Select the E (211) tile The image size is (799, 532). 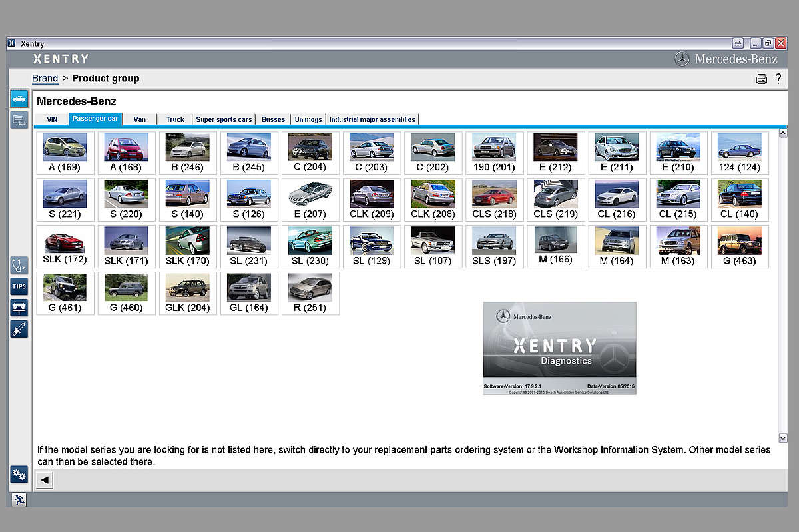616,153
